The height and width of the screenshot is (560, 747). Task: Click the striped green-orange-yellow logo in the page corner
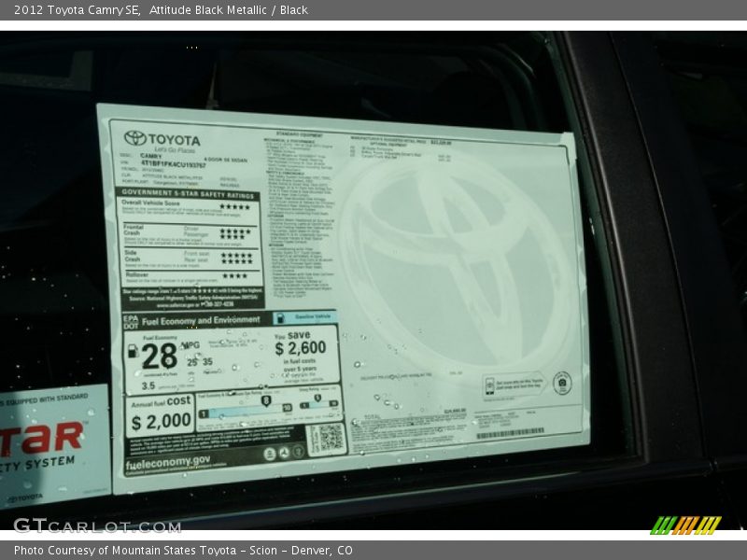pos(686,525)
